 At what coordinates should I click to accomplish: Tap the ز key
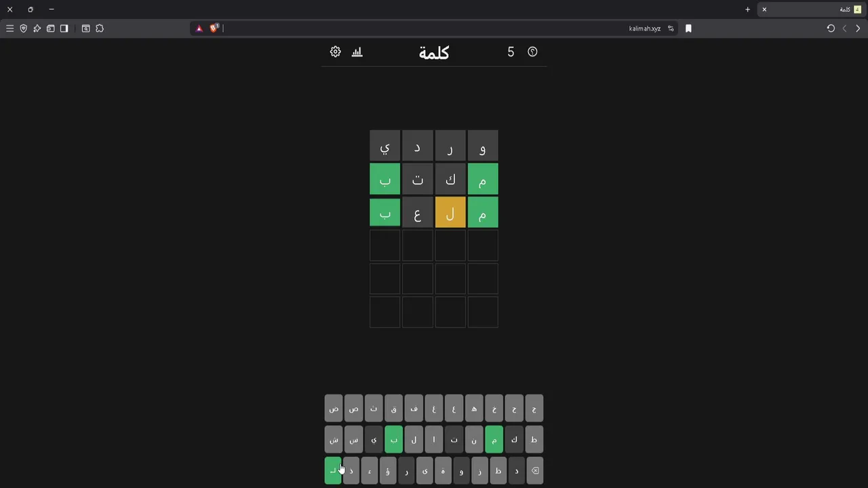[x=479, y=470]
